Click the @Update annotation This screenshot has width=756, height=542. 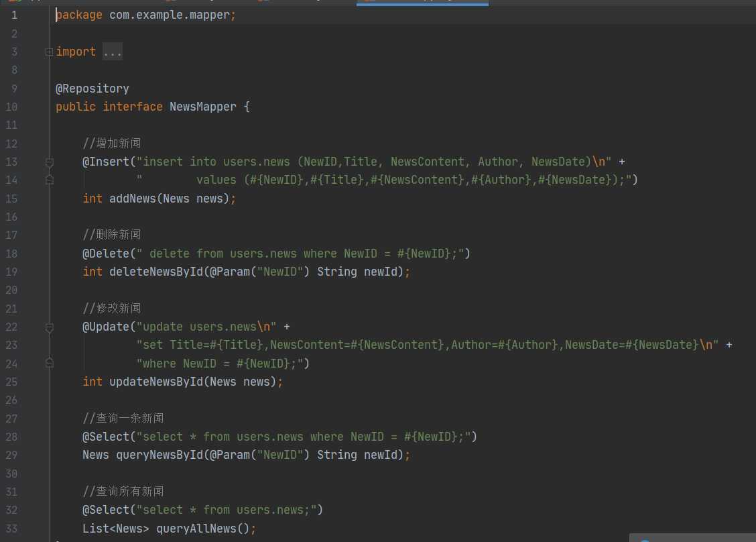point(106,327)
